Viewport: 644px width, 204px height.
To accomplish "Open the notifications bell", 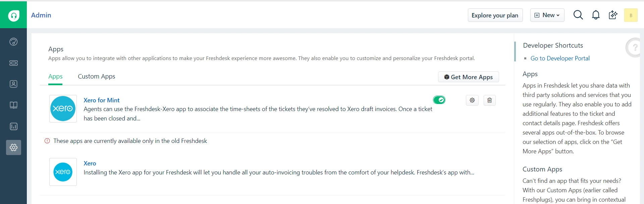I will tap(596, 15).
